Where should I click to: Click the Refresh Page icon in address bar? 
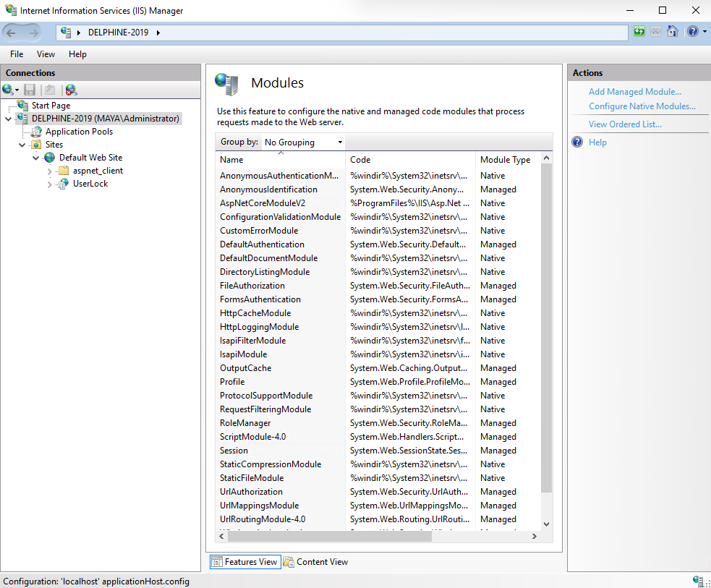tap(639, 32)
